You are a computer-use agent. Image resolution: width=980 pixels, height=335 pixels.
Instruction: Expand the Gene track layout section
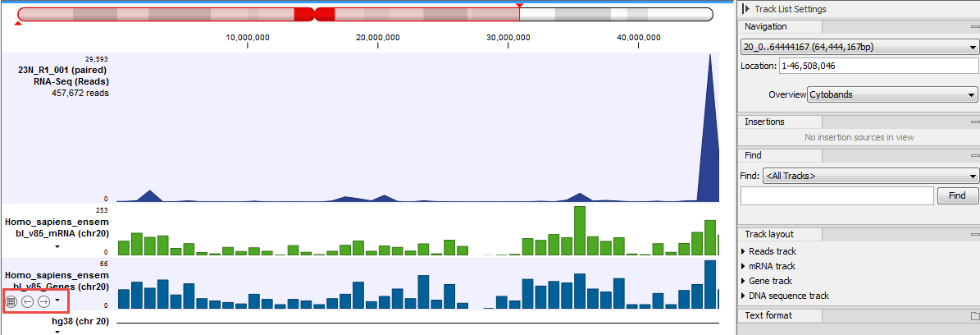pyautogui.click(x=744, y=281)
